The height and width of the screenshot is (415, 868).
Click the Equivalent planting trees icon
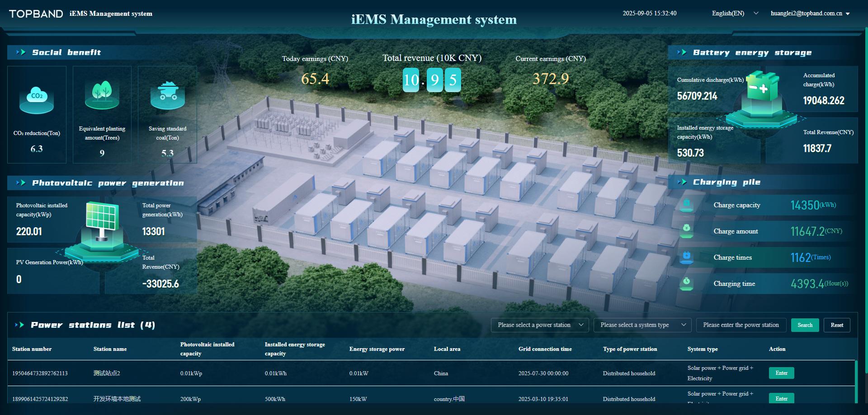tap(102, 94)
